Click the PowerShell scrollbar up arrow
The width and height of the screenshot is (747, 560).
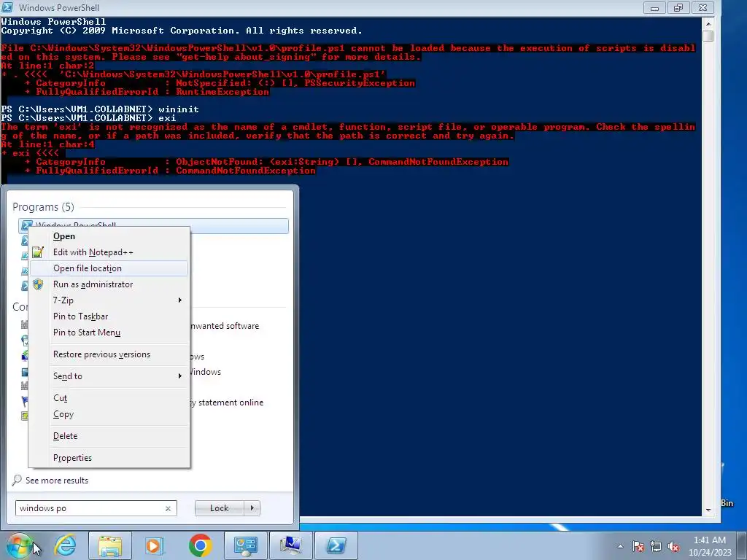pos(708,23)
